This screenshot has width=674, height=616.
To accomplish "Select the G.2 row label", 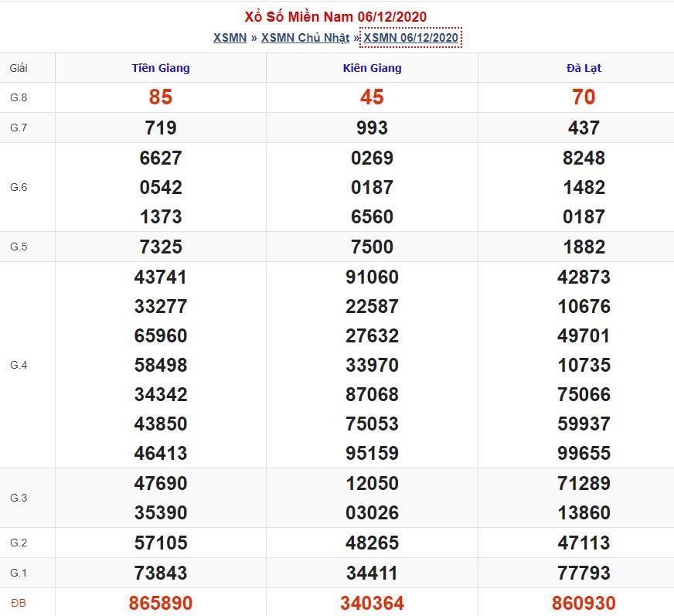I will coord(19,543).
